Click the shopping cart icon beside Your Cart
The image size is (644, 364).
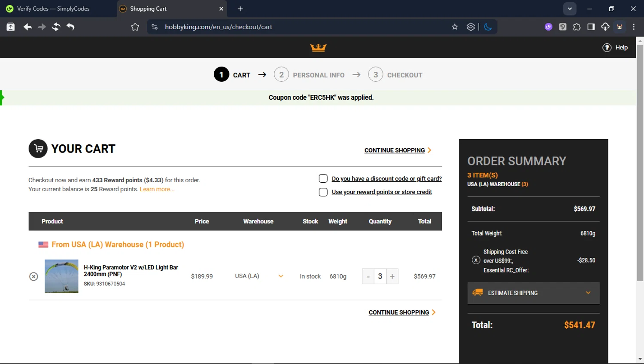click(38, 149)
